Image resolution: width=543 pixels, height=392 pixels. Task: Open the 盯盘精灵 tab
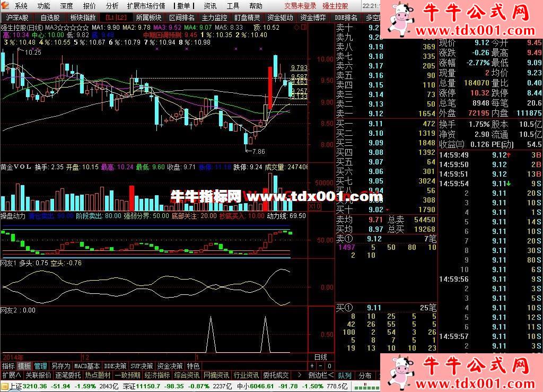pyautogui.click(x=247, y=18)
